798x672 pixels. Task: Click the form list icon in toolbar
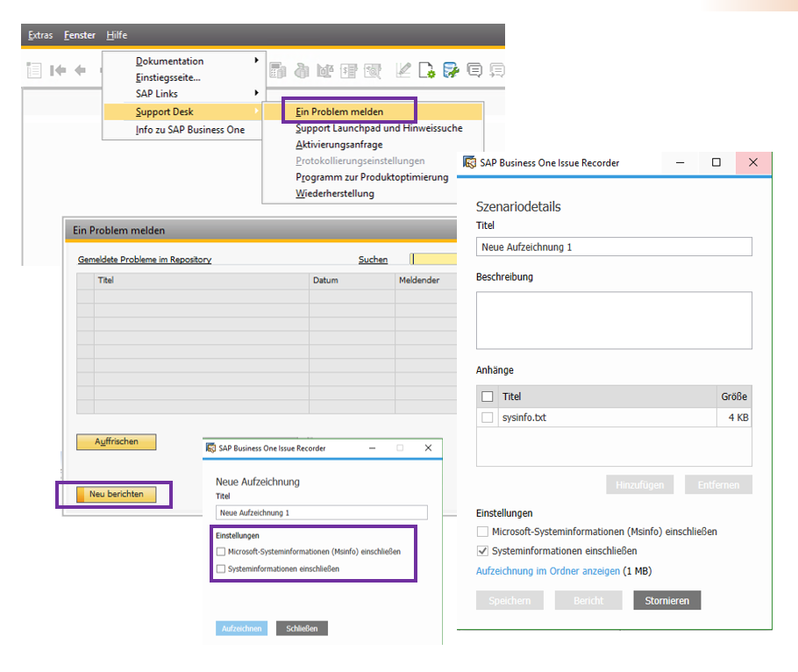34,70
